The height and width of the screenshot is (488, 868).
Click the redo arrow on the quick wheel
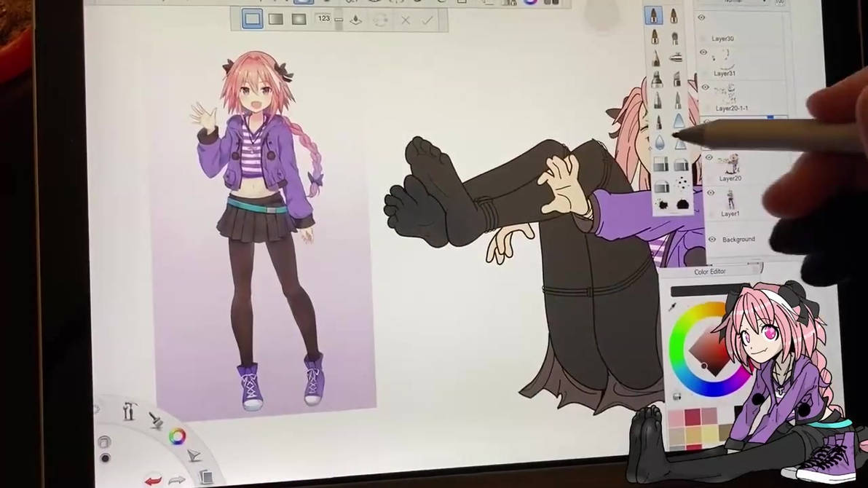coord(177,479)
